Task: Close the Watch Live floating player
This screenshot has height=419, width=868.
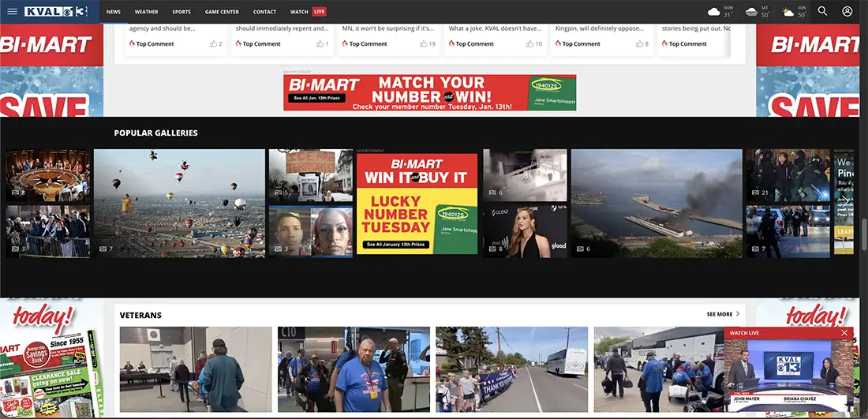Action: 844,333
